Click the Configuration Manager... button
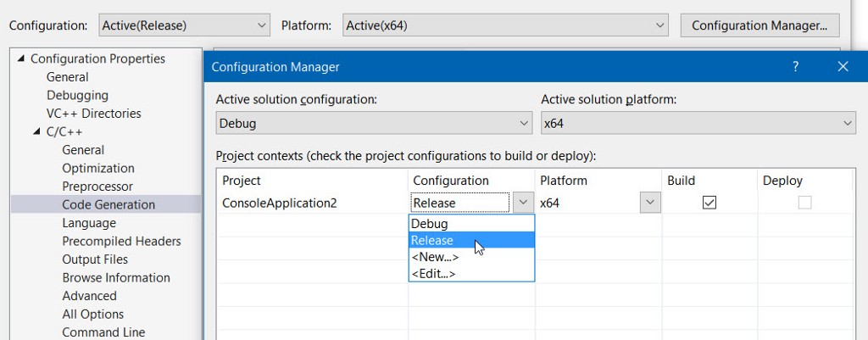The width and height of the screenshot is (868, 340). pos(759,25)
